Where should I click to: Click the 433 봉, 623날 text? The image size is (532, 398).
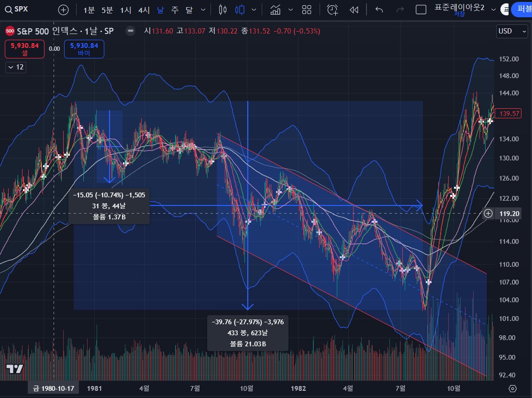tap(248, 333)
